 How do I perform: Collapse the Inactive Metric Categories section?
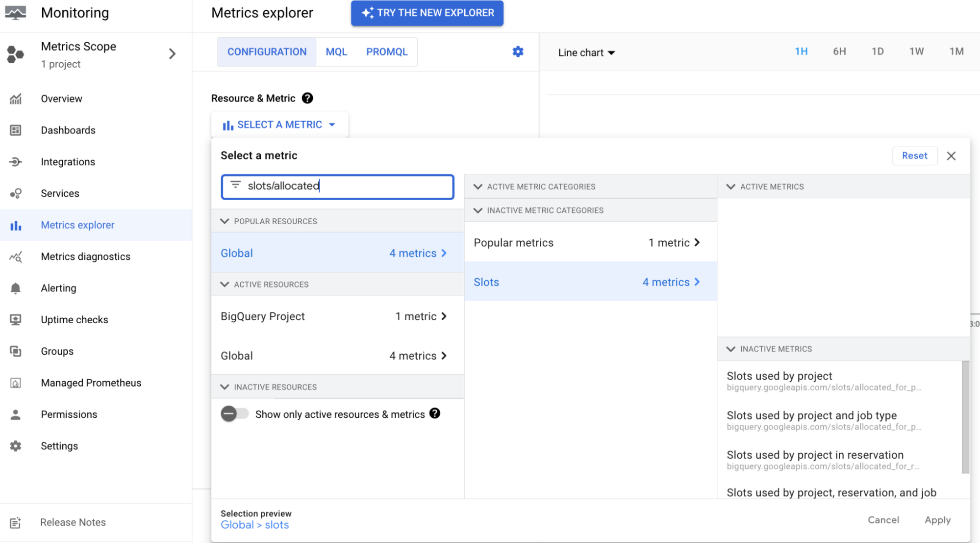(x=477, y=210)
